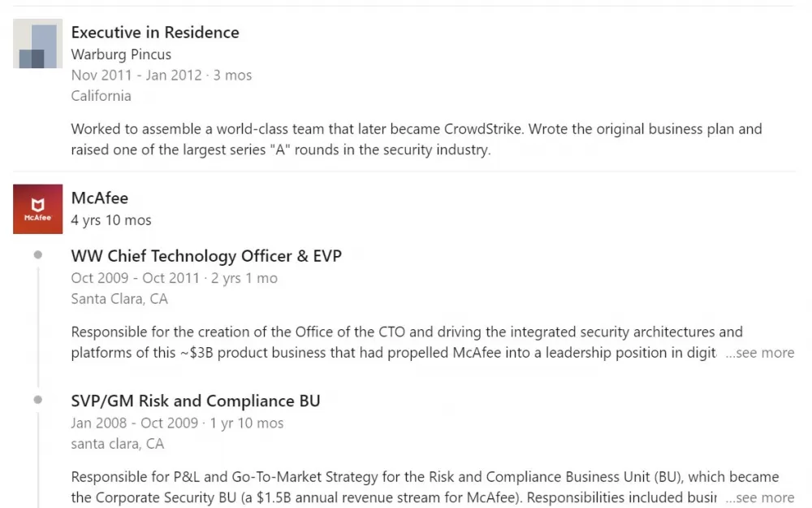
Task: Click the lowercase santa clara, CA location
Action: 118,444
